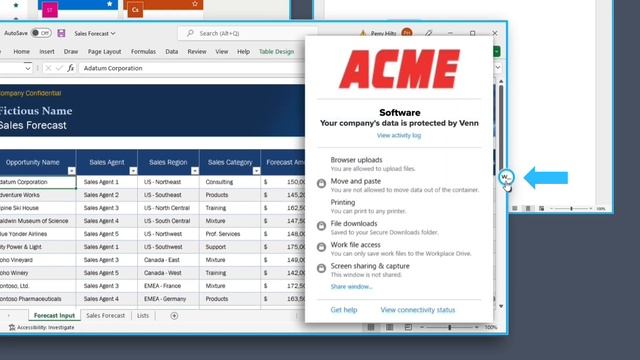Switch to Forecast Input sheet tab

54,316
